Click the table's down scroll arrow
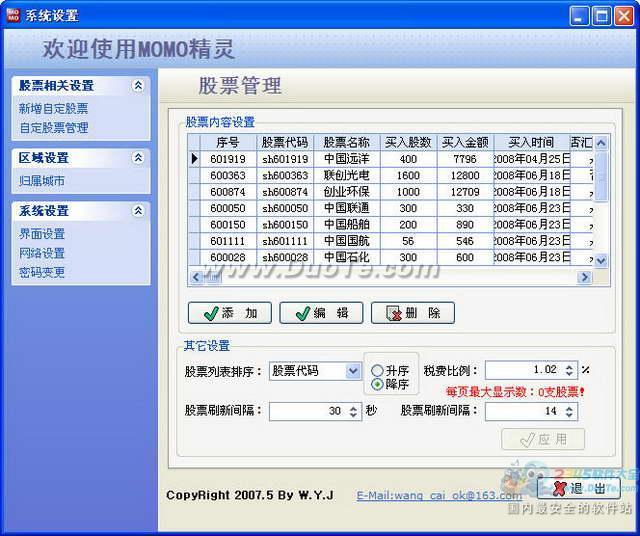 point(601,260)
